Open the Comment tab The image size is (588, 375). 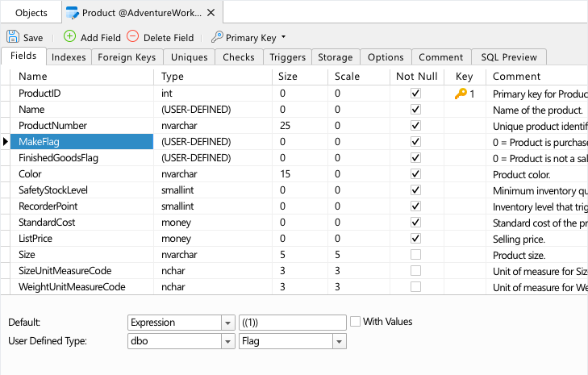click(x=441, y=57)
